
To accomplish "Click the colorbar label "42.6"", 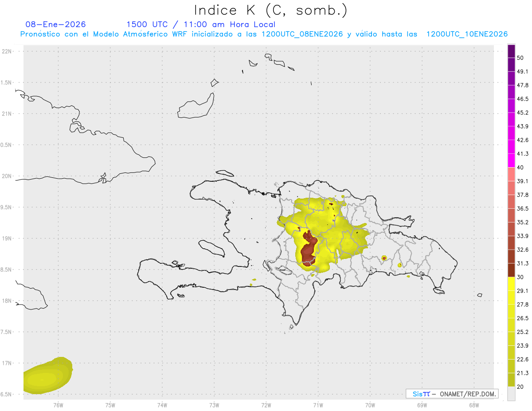I will (523, 140).
